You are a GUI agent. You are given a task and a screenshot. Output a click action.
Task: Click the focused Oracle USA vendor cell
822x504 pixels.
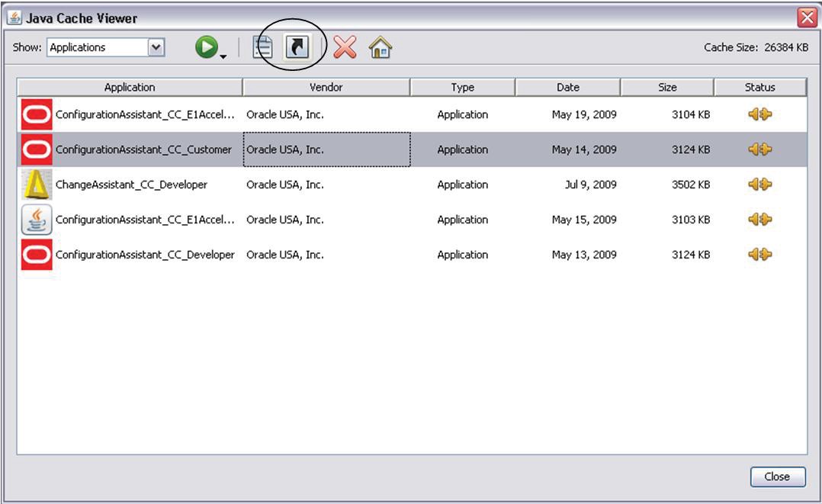click(326, 149)
